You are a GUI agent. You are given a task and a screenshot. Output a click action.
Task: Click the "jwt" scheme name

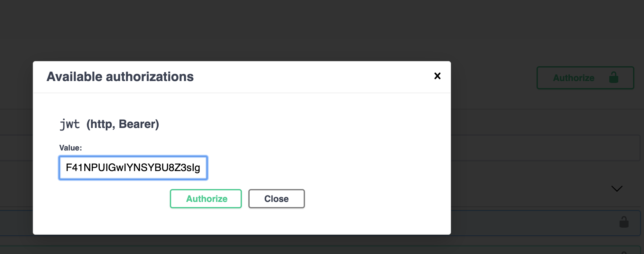coord(69,124)
